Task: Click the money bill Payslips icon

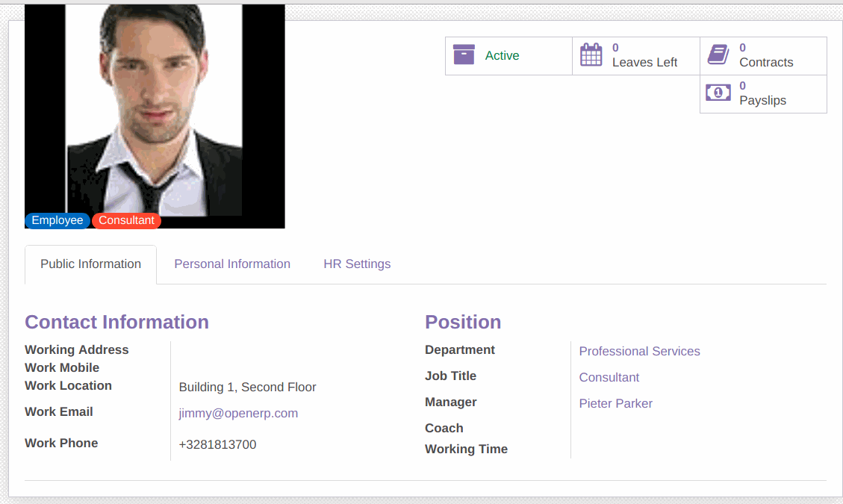Action: click(x=718, y=93)
